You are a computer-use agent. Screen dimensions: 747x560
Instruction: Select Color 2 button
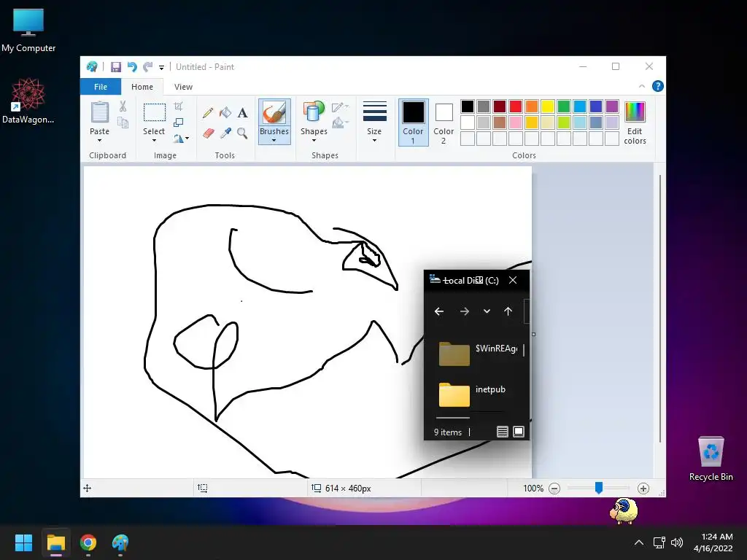[444, 122]
